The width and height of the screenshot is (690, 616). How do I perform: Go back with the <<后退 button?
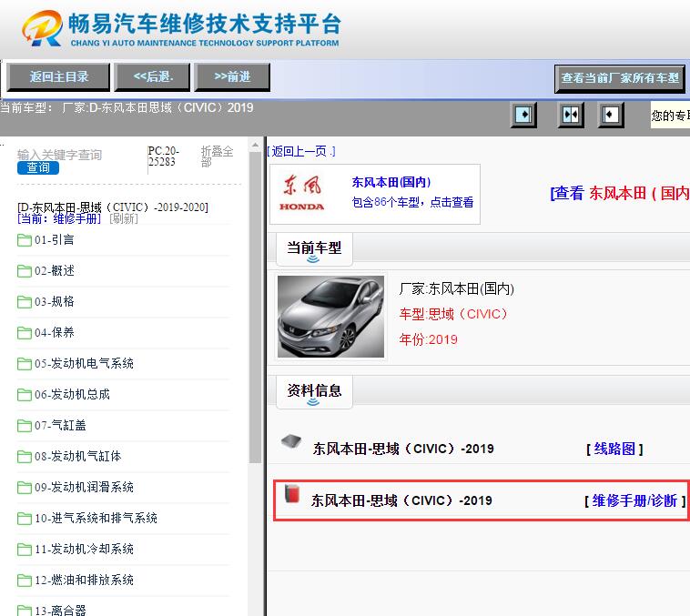point(152,77)
